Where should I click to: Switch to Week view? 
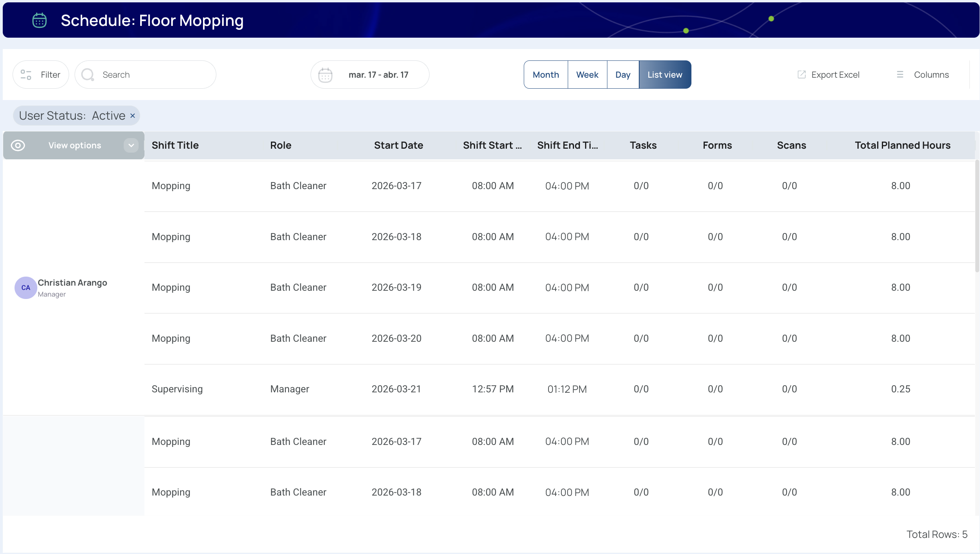587,75
